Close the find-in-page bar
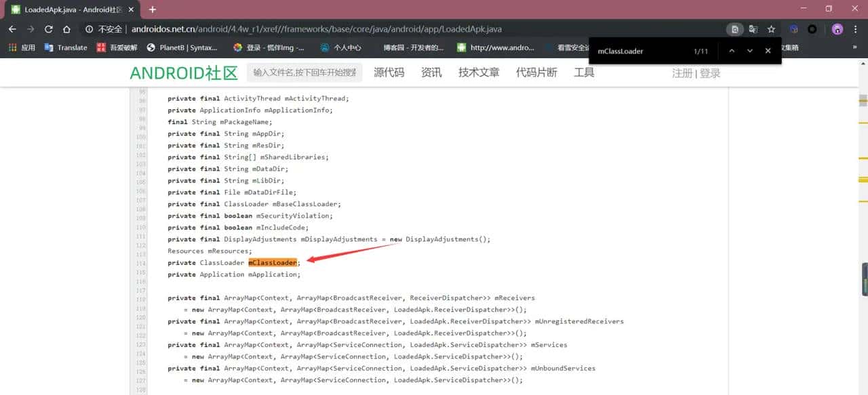868x395 pixels. 768,51
